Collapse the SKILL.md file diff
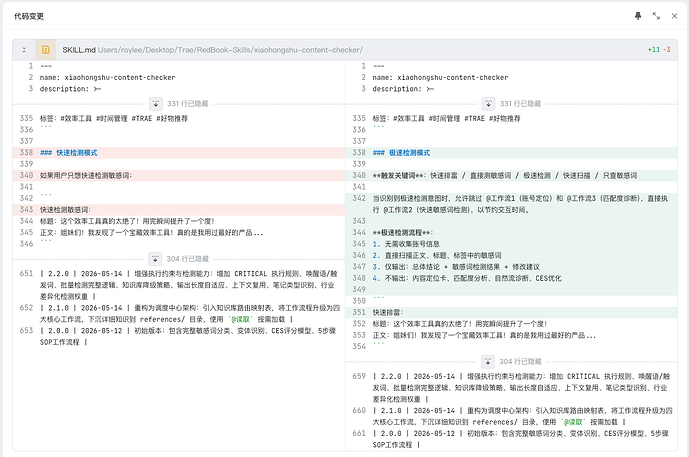Viewport: 689px width, 457px height. (x=24, y=50)
